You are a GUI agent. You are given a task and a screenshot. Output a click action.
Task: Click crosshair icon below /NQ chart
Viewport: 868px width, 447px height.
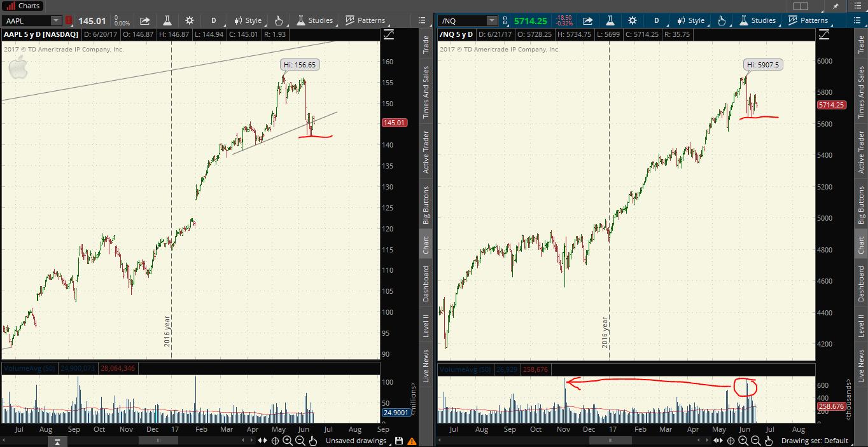(x=731, y=441)
